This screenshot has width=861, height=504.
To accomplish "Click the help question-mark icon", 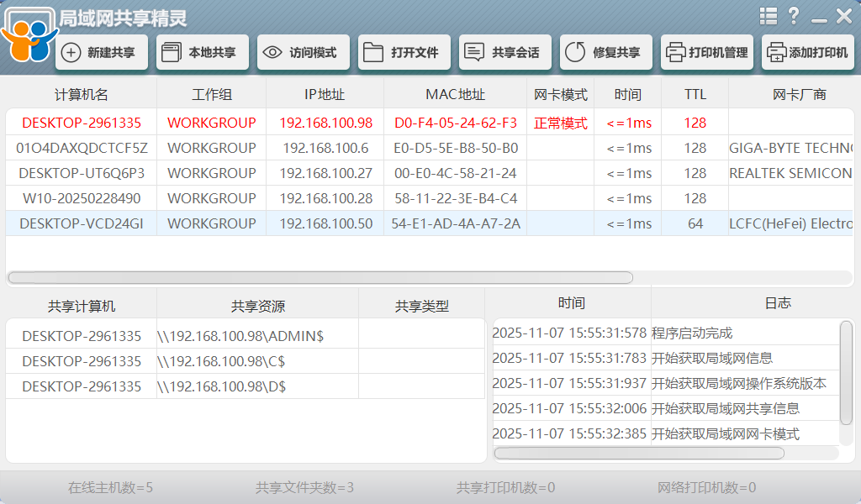I will pos(795,15).
